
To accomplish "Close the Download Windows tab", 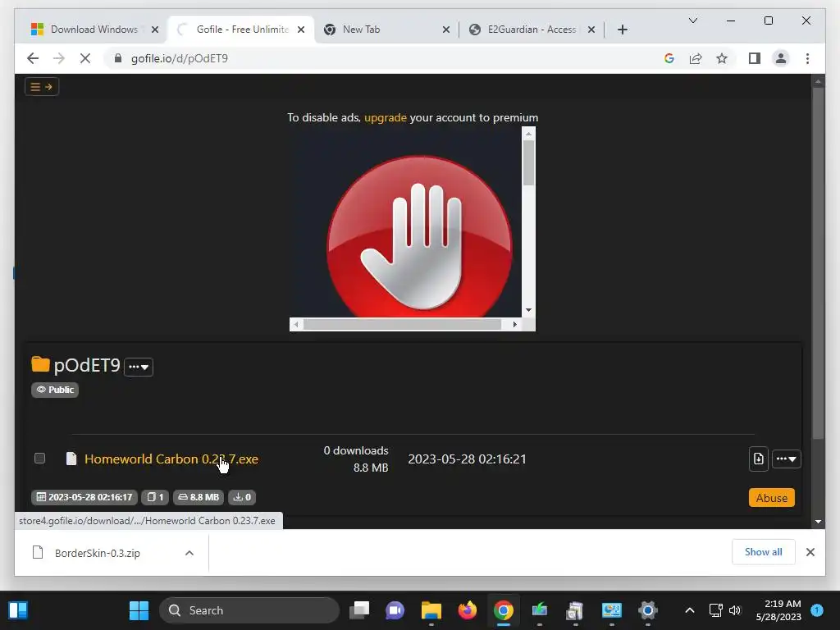I will pyautogui.click(x=155, y=30).
